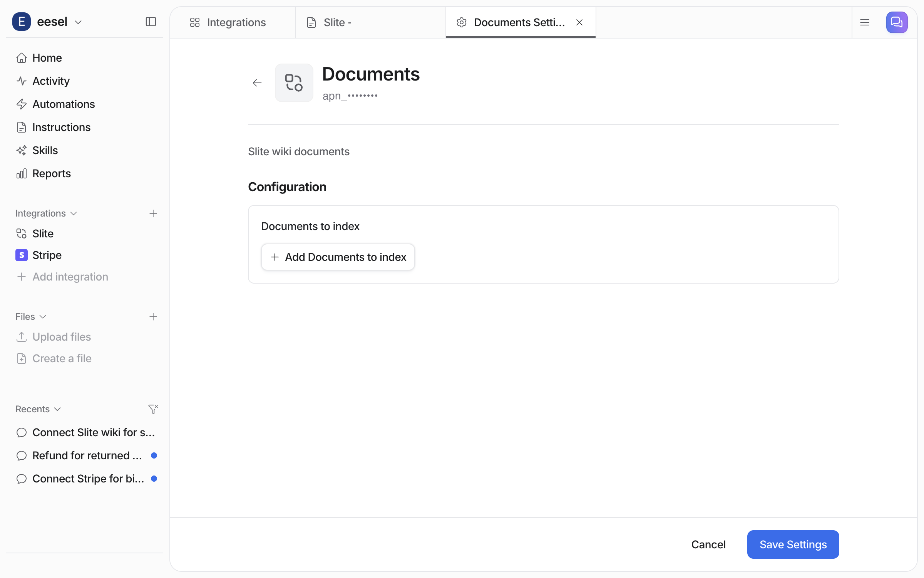Click Create a file
This screenshot has width=924, height=578.
point(54,358)
